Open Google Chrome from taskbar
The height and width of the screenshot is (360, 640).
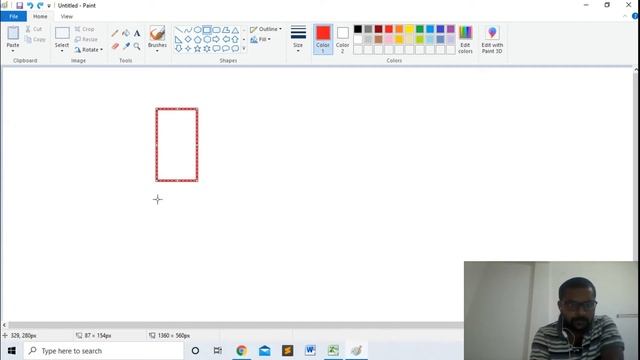pos(242,350)
